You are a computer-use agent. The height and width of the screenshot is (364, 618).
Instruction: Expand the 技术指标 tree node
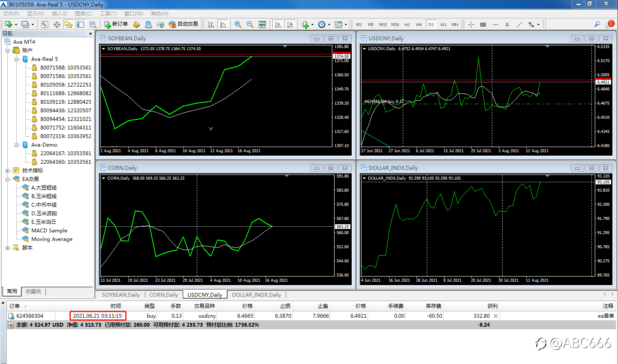coord(8,171)
